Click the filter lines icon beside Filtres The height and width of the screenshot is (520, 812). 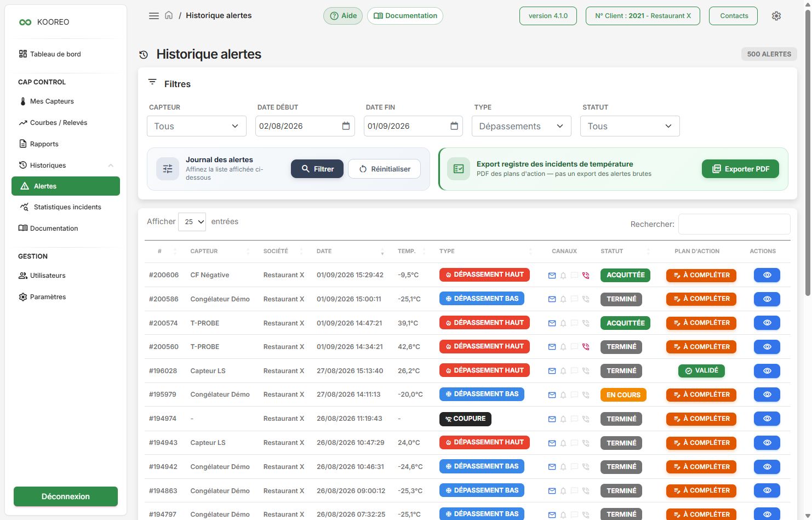[152, 82]
